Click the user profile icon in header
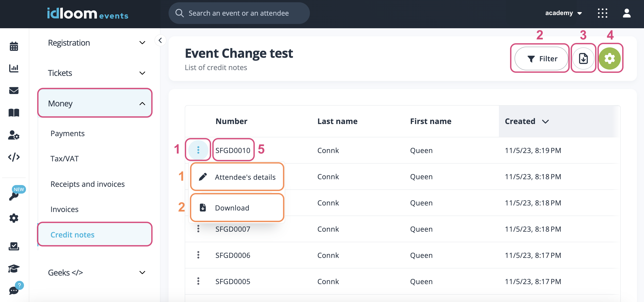 tap(627, 13)
